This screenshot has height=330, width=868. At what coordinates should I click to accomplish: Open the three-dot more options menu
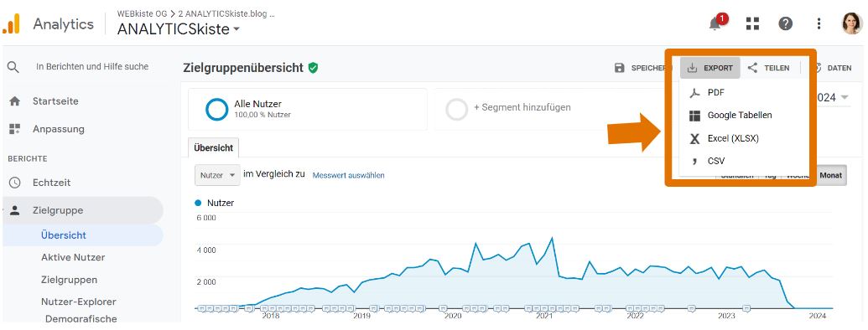tap(819, 23)
